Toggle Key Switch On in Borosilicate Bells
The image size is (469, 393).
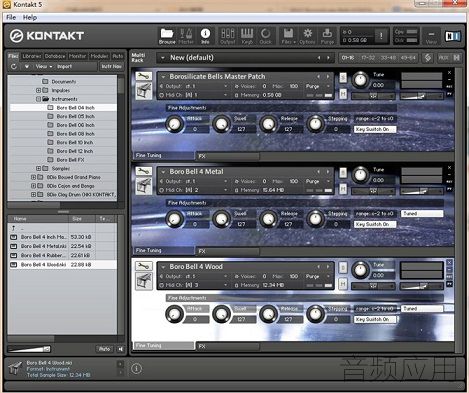coord(375,129)
